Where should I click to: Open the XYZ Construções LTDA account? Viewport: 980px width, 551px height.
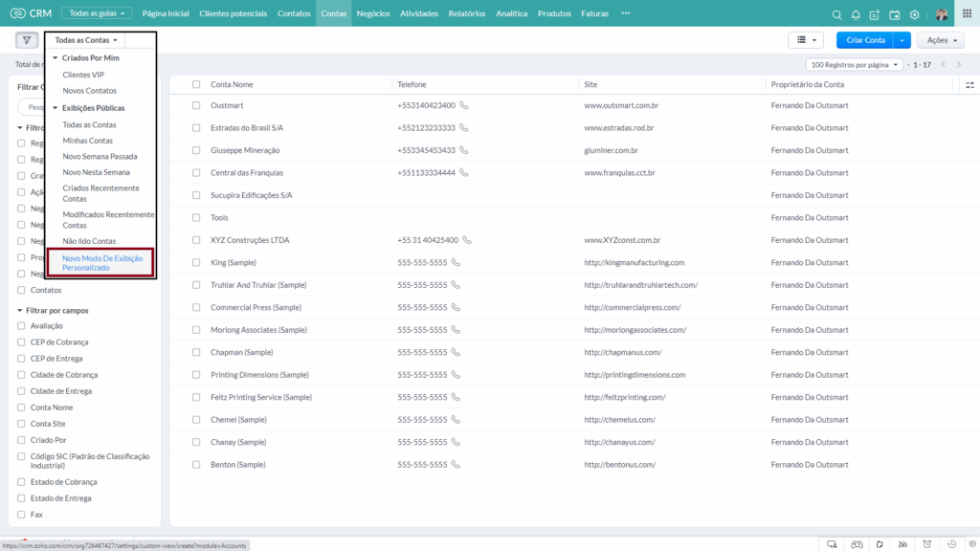tap(250, 240)
